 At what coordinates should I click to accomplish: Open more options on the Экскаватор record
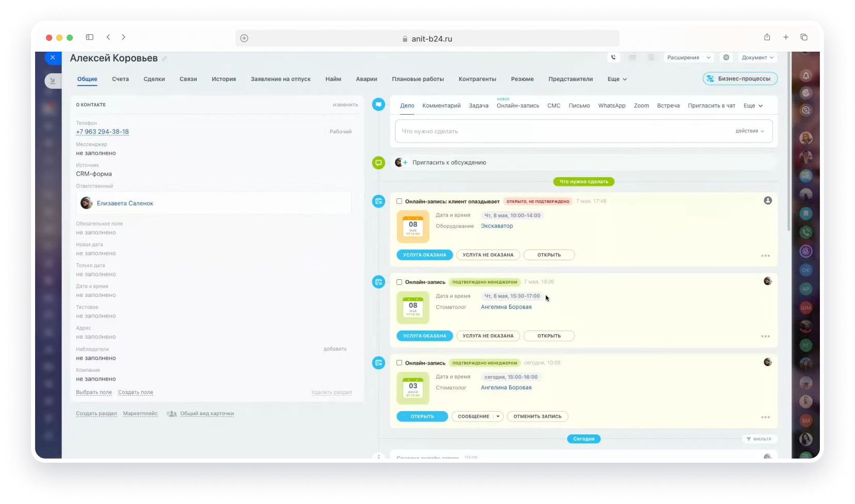click(x=766, y=255)
